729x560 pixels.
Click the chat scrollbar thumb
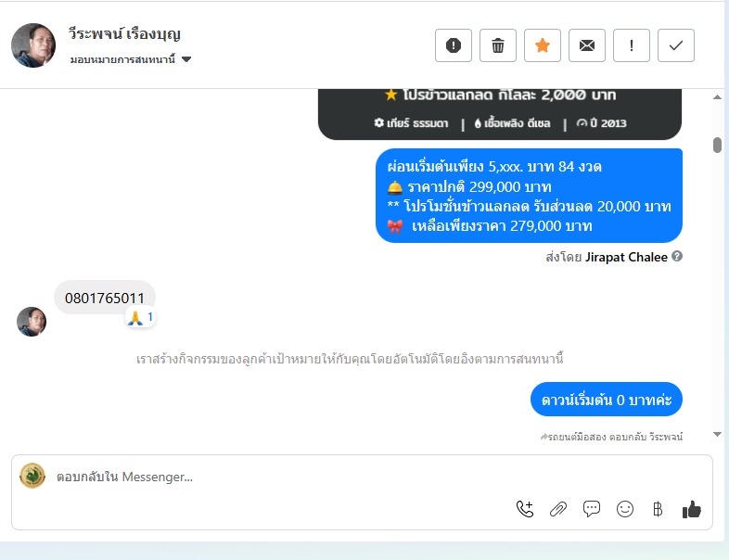pyautogui.click(x=717, y=145)
